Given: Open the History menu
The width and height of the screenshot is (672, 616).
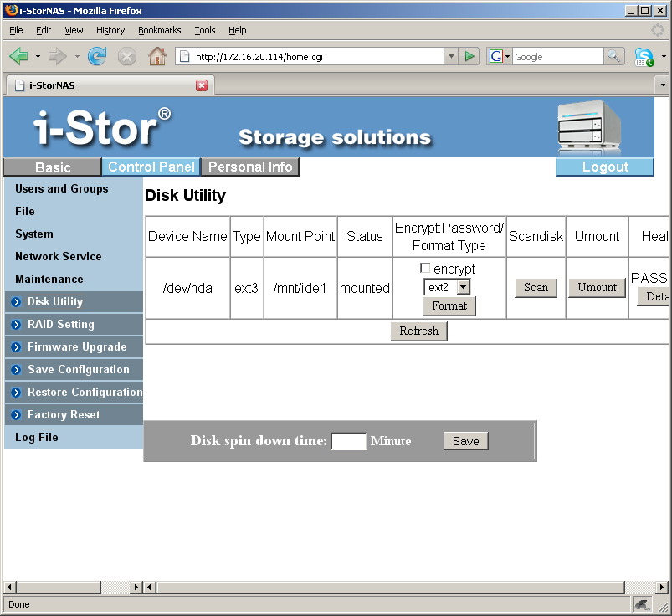Looking at the screenshot, I should point(110,30).
